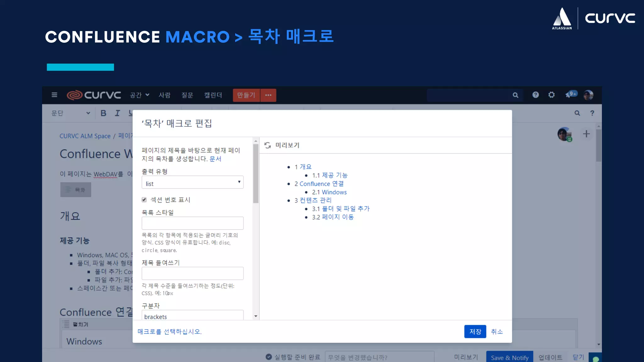Click 미리보기 in the bottom bar

coord(466,357)
